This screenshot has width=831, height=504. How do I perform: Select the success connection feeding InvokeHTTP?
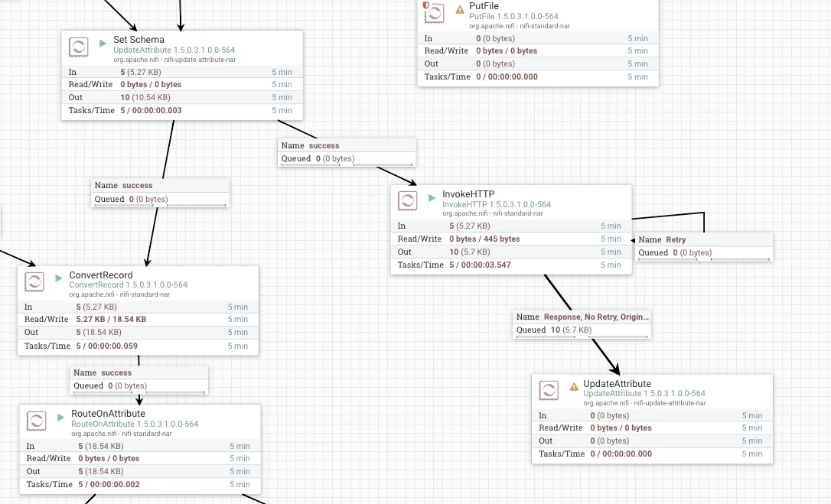pyautogui.click(x=347, y=152)
